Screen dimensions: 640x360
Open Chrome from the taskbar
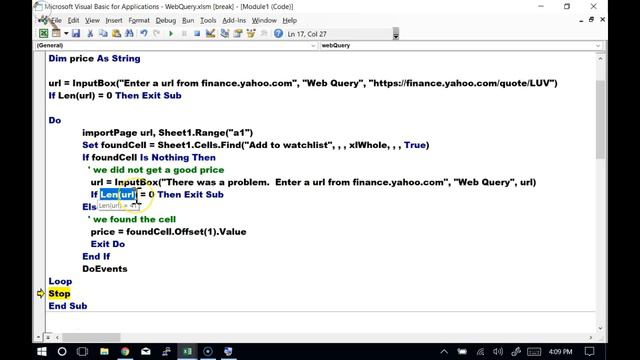125,351
